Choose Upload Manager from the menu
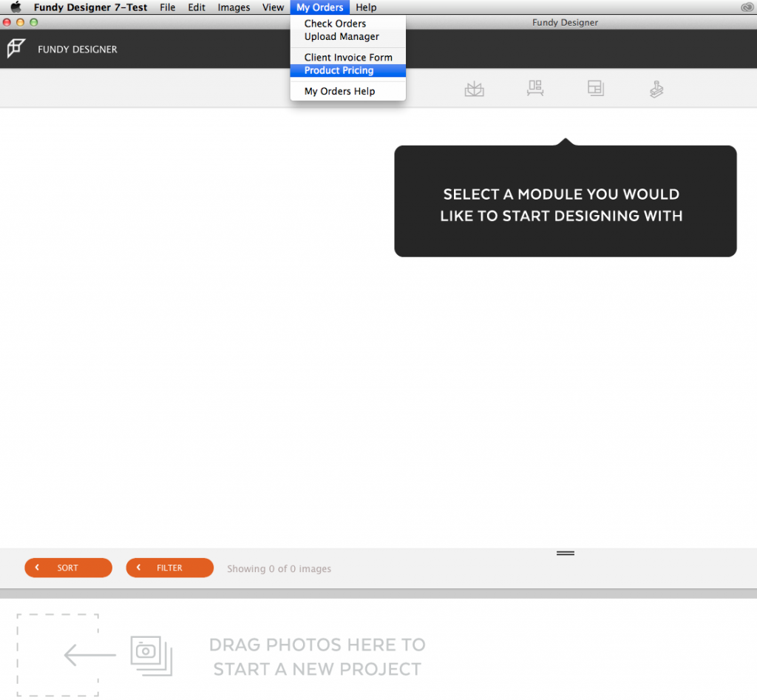This screenshot has width=757, height=700. pyautogui.click(x=347, y=37)
